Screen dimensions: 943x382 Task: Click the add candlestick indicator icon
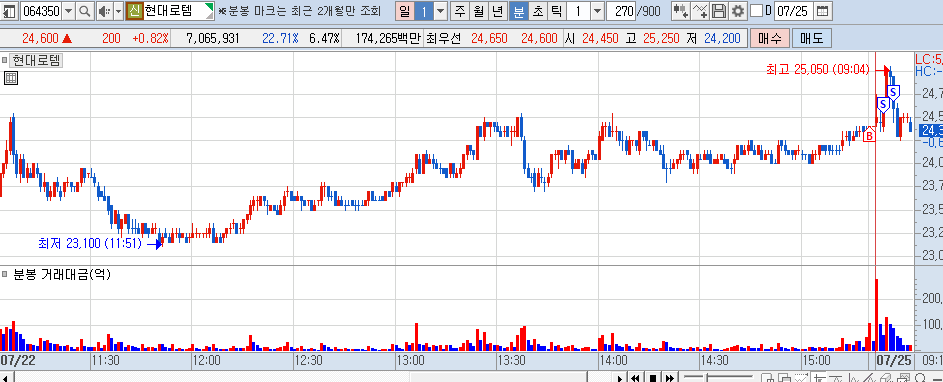click(x=681, y=11)
